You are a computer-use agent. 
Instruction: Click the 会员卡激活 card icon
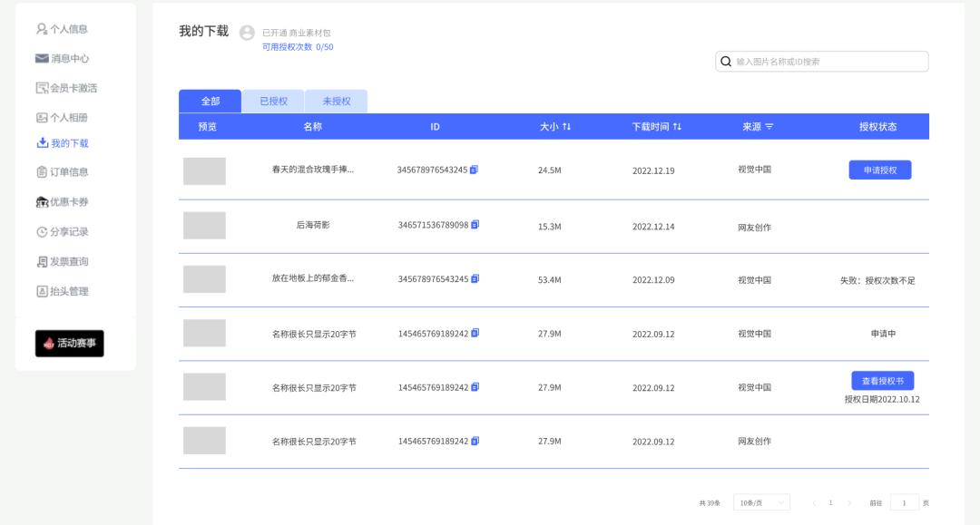pyautogui.click(x=42, y=88)
